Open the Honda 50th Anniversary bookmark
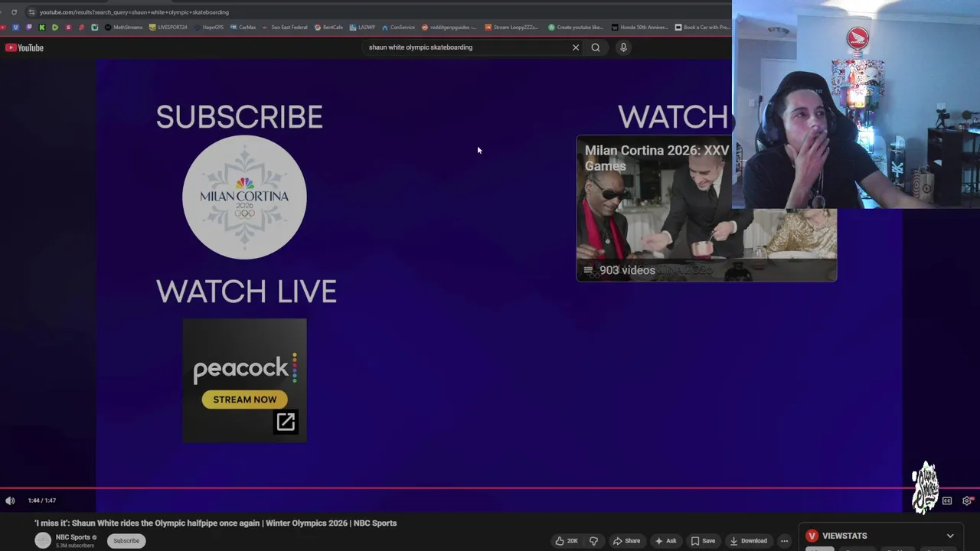The image size is (980, 551). point(639,28)
